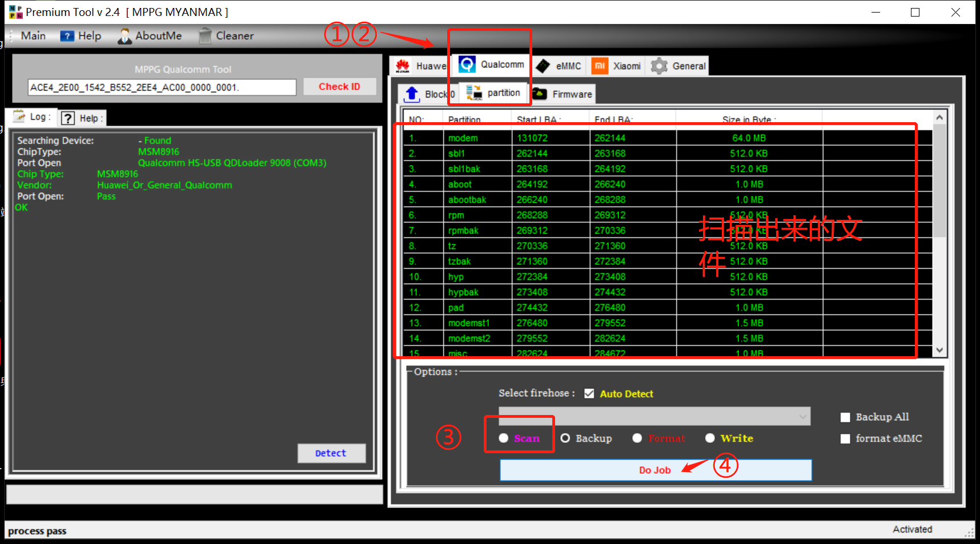Select the tzbak partition row
The image size is (980, 544).
click(x=668, y=261)
